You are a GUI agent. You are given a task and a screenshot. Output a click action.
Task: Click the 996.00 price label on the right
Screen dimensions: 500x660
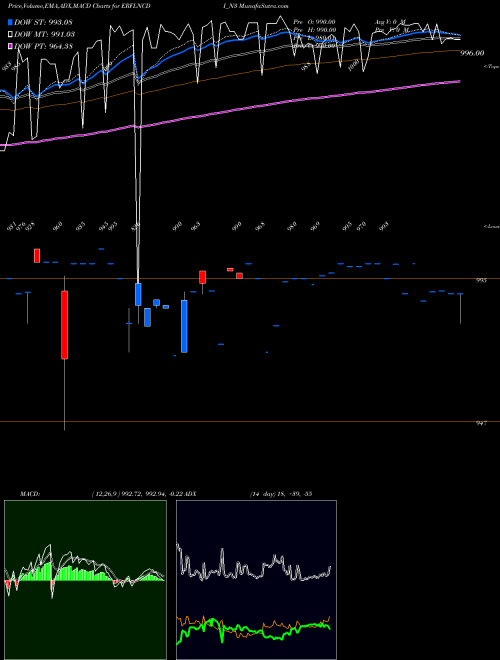pyautogui.click(x=472, y=53)
